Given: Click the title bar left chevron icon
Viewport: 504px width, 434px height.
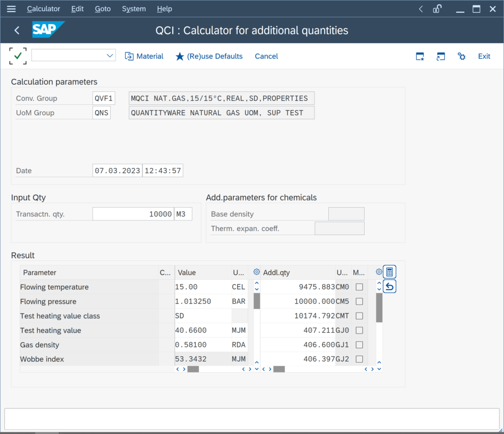Looking at the screenshot, I should click(421, 9).
